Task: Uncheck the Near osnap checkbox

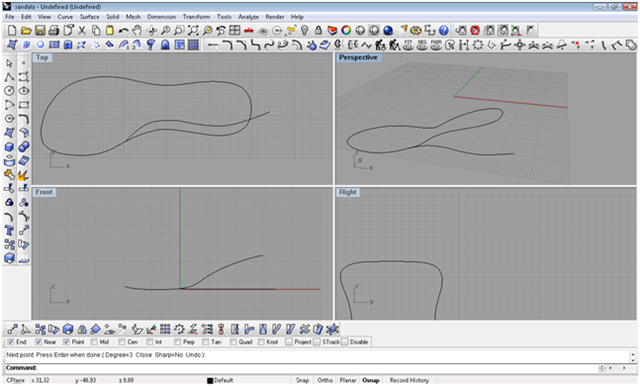Action: (x=38, y=342)
